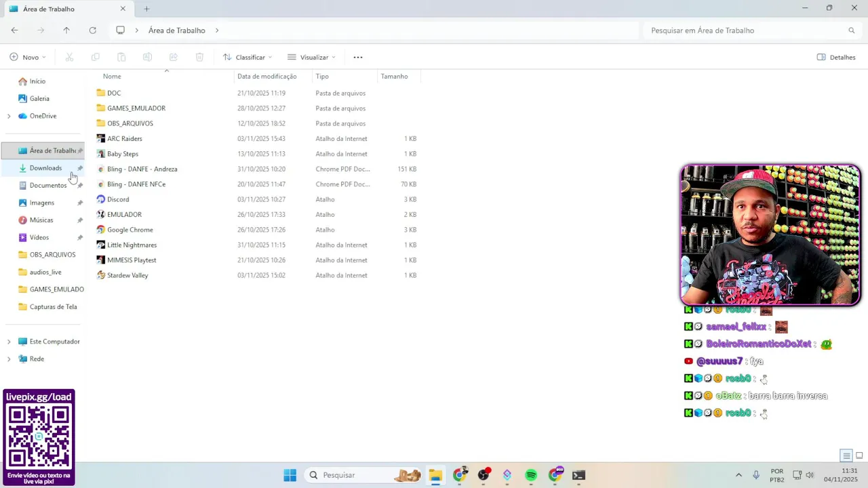Open Imagens in the sidebar
The width and height of the screenshot is (868, 488).
coord(41,203)
